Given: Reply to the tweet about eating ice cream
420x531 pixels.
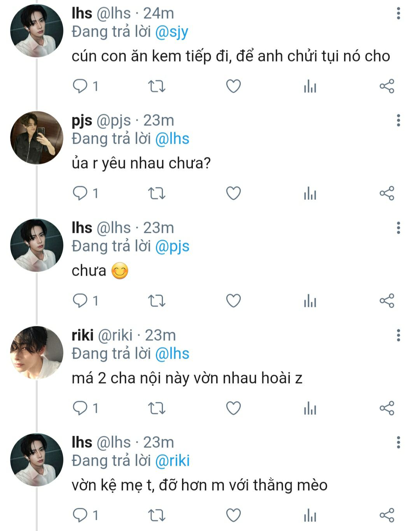Looking at the screenshot, I should pyautogui.click(x=80, y=86).
